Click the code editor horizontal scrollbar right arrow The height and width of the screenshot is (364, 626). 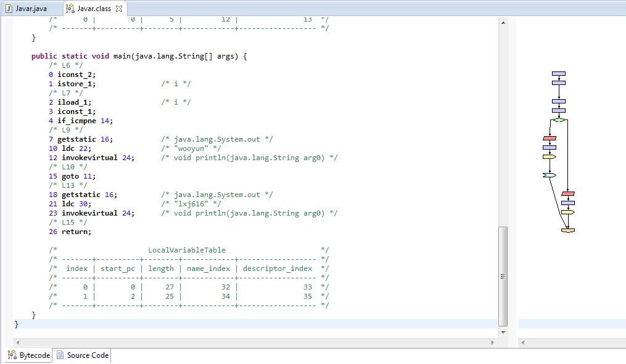492,342
